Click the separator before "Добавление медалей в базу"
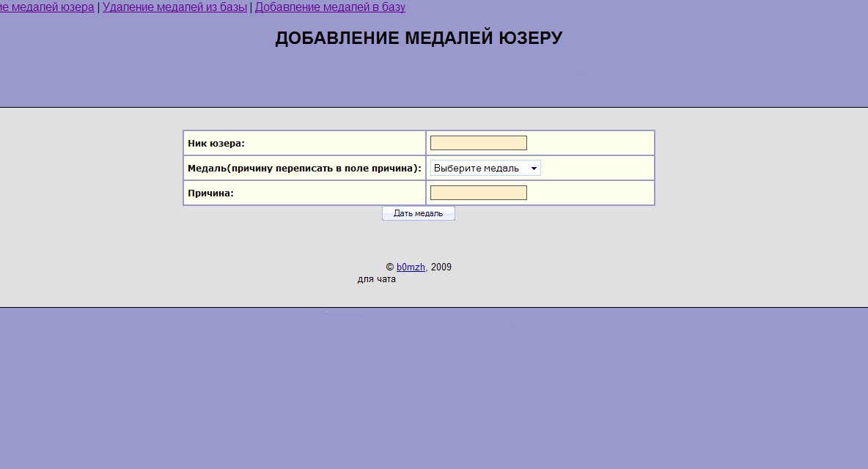This screenshot has width=868, height=469. (251, 7)
